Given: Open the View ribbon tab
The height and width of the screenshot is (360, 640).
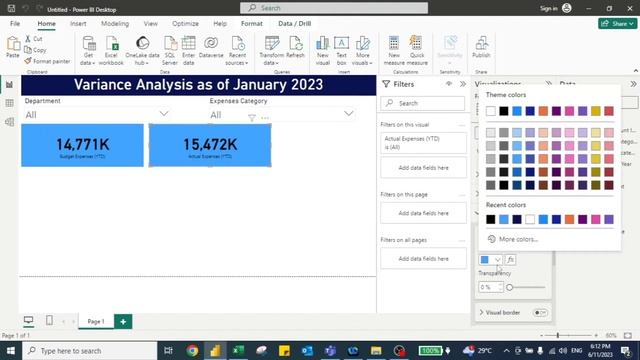Looking at the screenshot, I should [x=151, y=24].
